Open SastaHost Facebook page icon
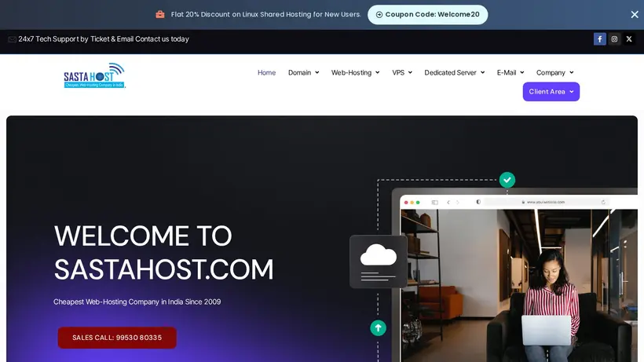 pyautogui.click(x=600, y=39)
